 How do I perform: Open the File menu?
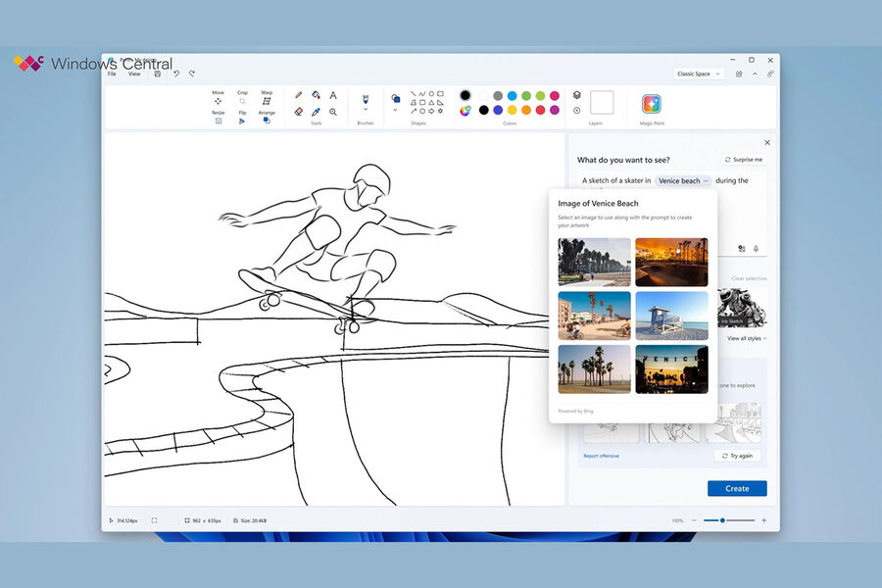pos(112,73)
